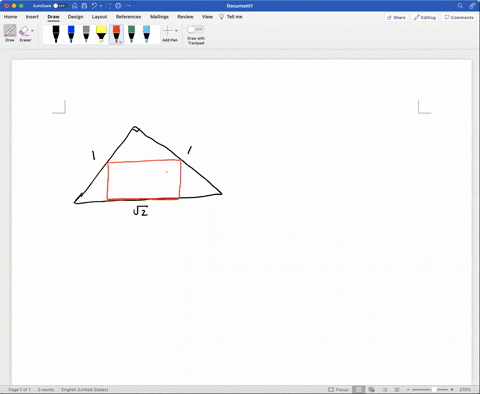Click English (United States) language in status bar
Image resolution: width=480 pixels, height=394 pixels.
coord(85,389)
